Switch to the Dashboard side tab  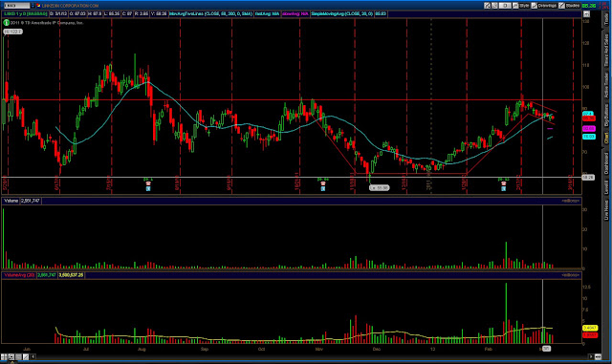[x=606, y=163]
